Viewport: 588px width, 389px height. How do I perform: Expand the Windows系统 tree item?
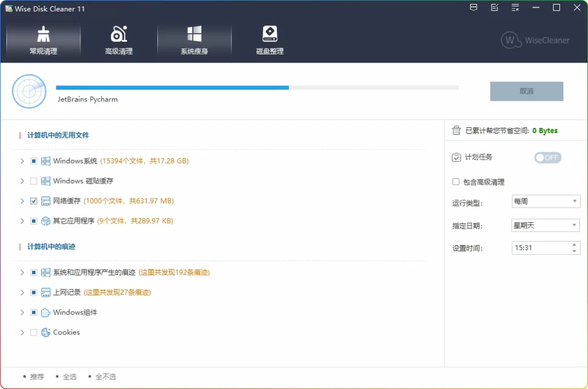[21, 161]
